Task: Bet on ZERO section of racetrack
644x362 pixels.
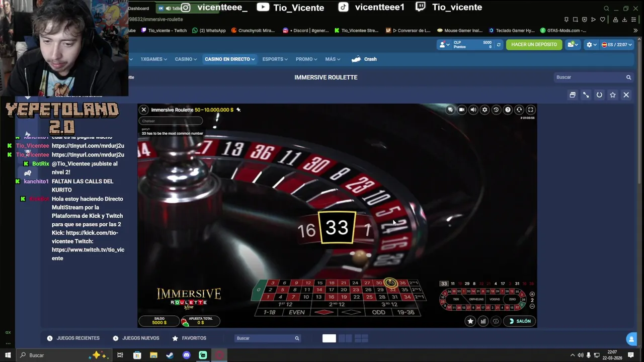Action: [x=512, y=299]
